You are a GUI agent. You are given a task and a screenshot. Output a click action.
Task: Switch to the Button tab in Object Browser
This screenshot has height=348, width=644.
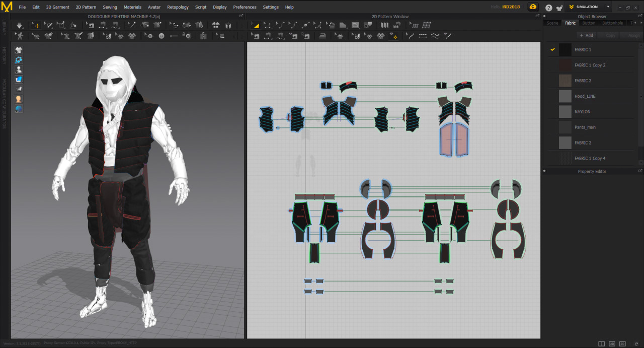588,23
